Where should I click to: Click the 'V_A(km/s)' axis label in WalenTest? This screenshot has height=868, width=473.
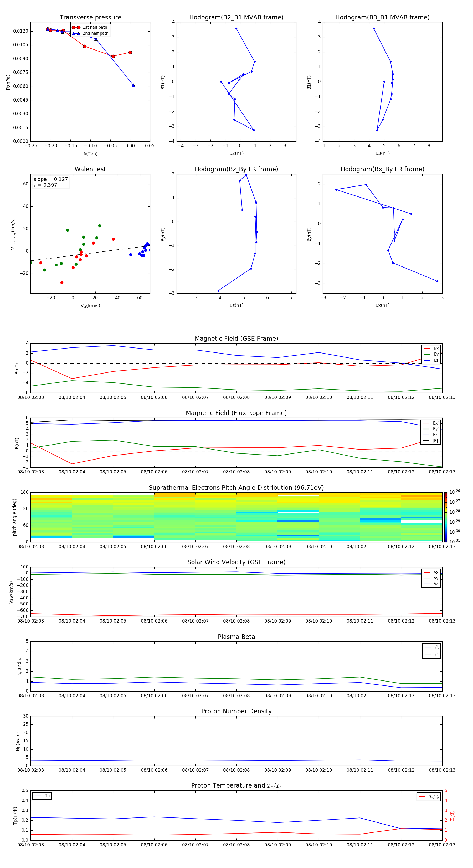tap(90, 306)
